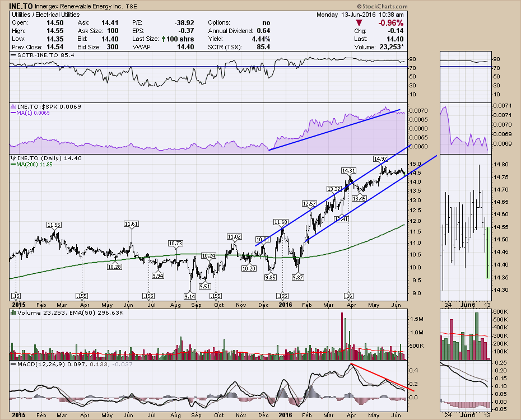Click the 14.97 peak price label

[x=380, y=158]
